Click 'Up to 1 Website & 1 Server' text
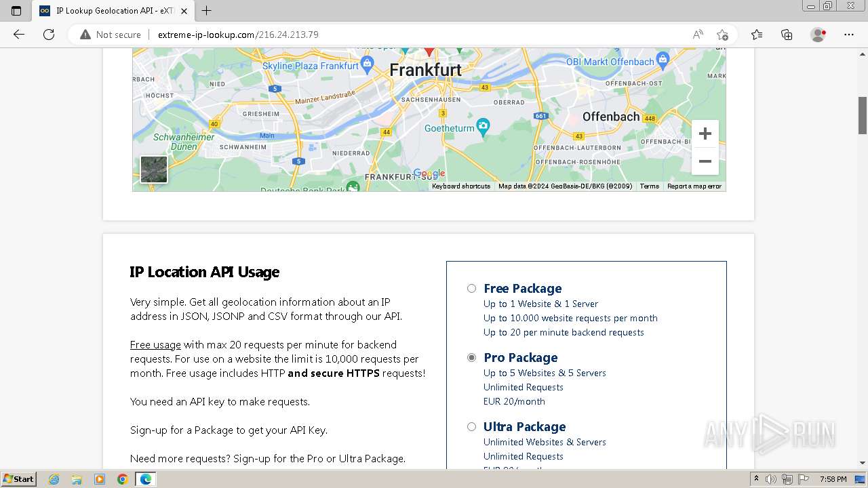The height and width of the screenshot is (488, 868). [x=540, y=304]
